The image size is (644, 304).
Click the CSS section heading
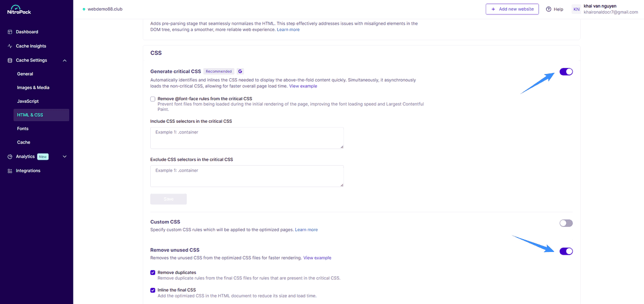point(156,53)
